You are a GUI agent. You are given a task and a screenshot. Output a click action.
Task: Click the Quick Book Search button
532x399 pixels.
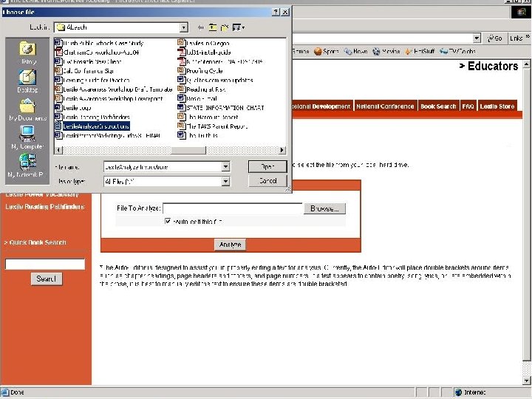click(x=47, y=279)
